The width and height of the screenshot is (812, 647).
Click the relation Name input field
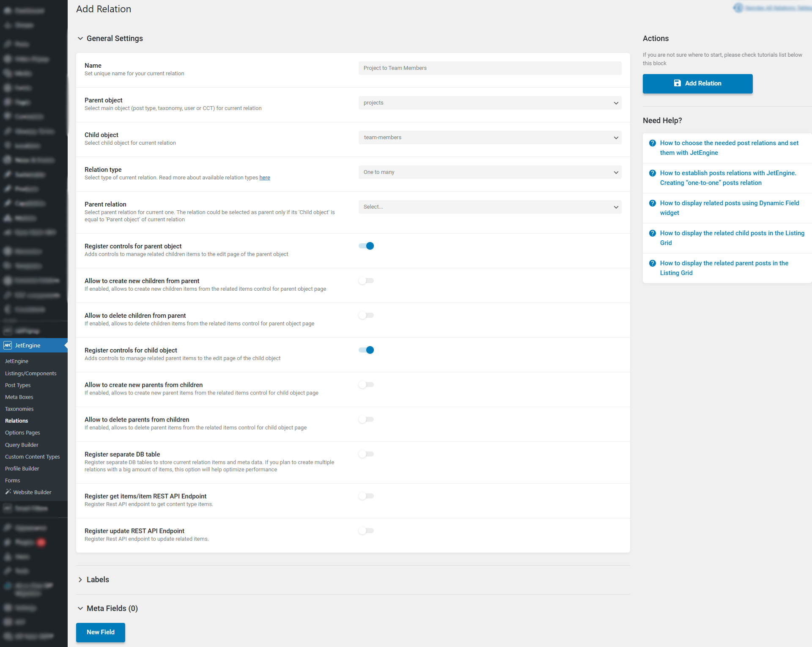click(x=490, y=68)
